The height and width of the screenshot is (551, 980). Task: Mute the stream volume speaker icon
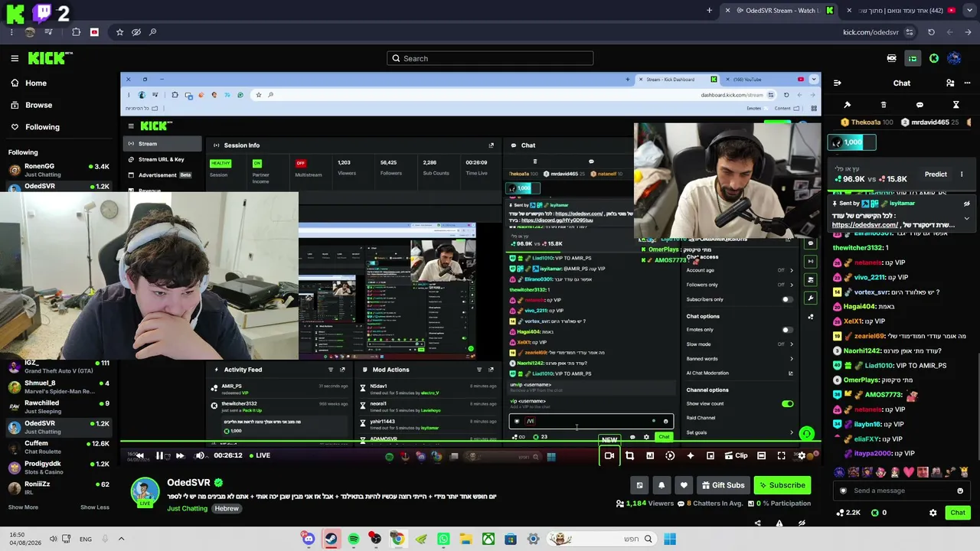[200, 455]
